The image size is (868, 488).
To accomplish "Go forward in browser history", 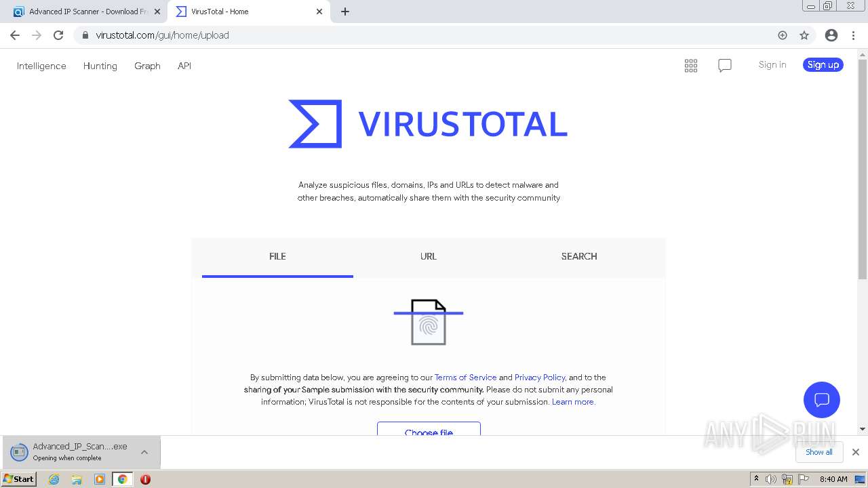I will click(37, 35).
